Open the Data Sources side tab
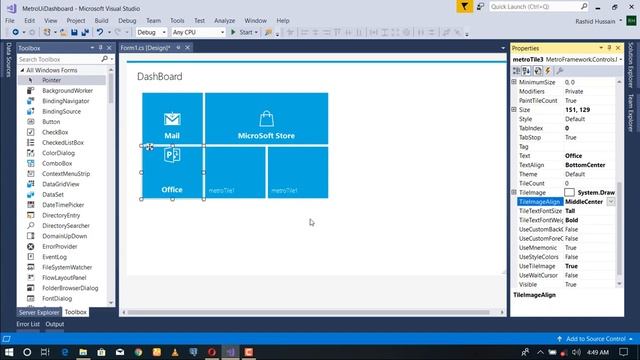 click(x=9, y=60)
